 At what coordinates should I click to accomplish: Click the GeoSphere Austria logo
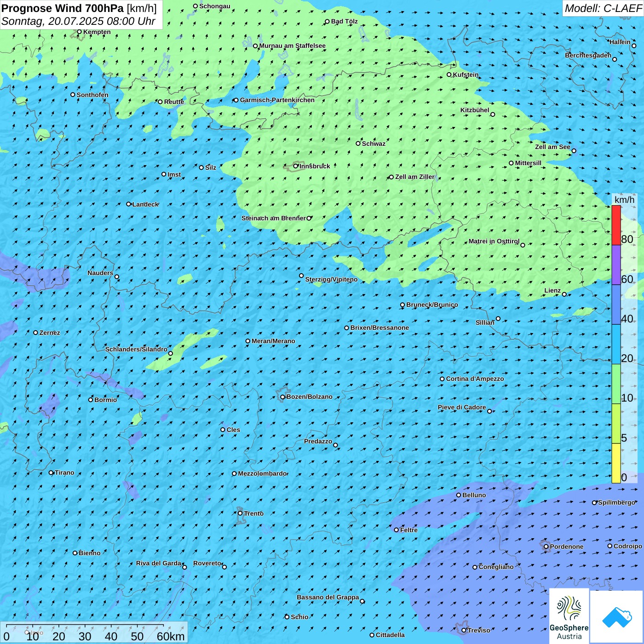(569, 616)
